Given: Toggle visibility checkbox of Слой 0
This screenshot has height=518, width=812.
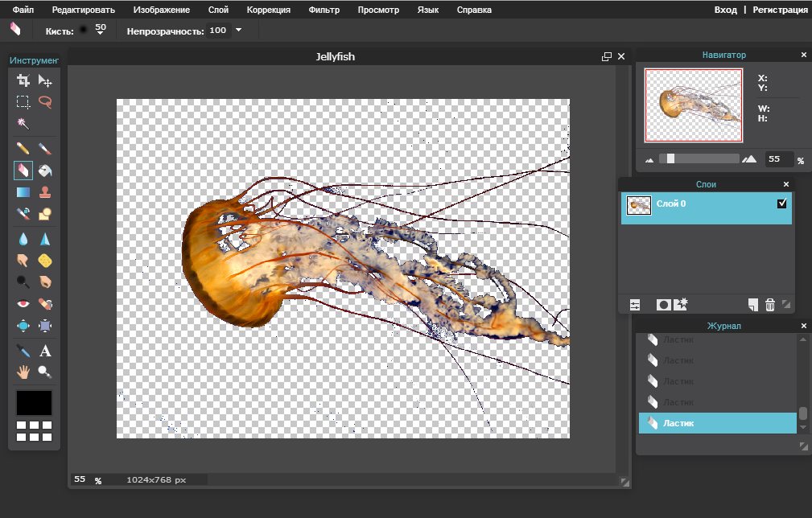Looking at the screenshot, I should (782, 203).
